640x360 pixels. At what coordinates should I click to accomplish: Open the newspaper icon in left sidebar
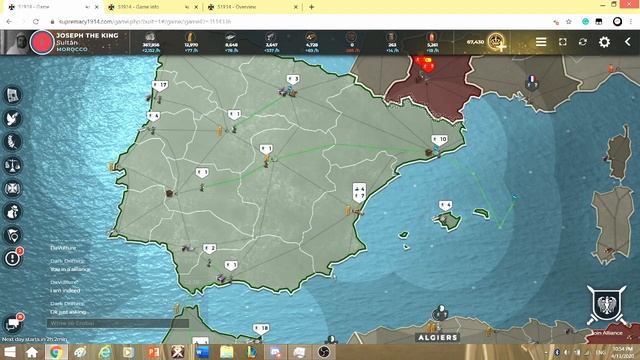[x=13, y=95]
